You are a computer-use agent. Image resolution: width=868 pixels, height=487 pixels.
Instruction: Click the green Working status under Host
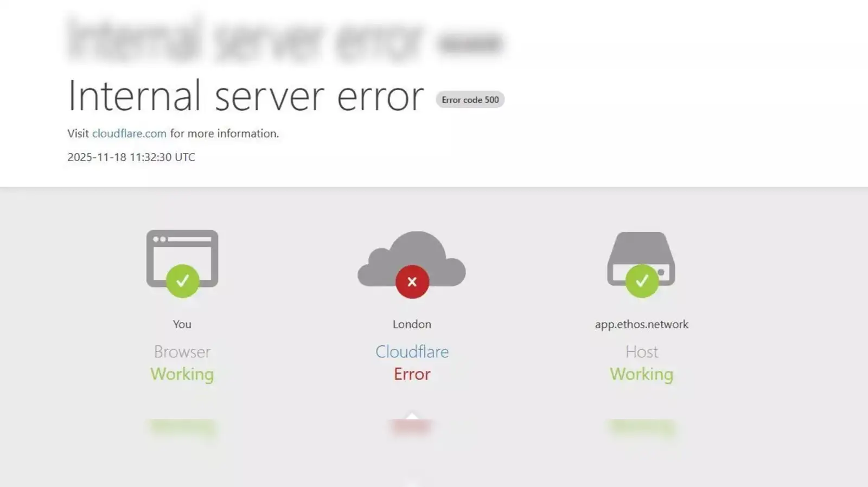(x=642, y=374)
